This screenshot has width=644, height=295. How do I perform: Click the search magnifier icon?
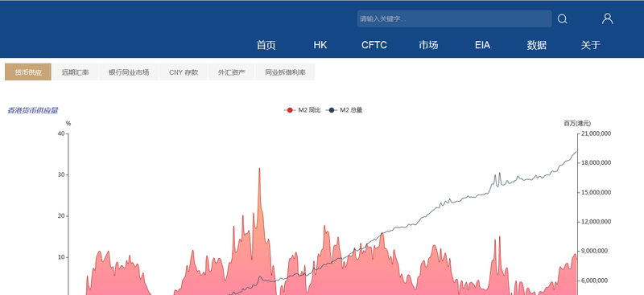(562, 18)
